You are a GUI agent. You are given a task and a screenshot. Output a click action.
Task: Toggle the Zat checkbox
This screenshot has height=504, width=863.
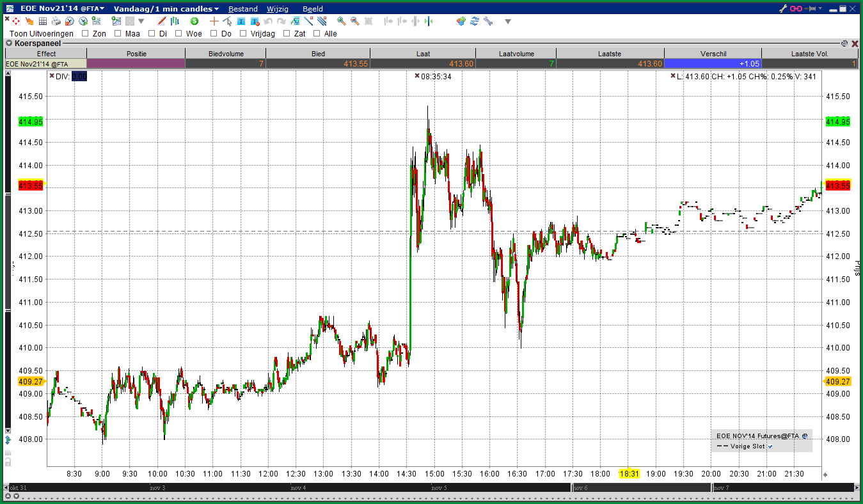[x=287, y=33]
